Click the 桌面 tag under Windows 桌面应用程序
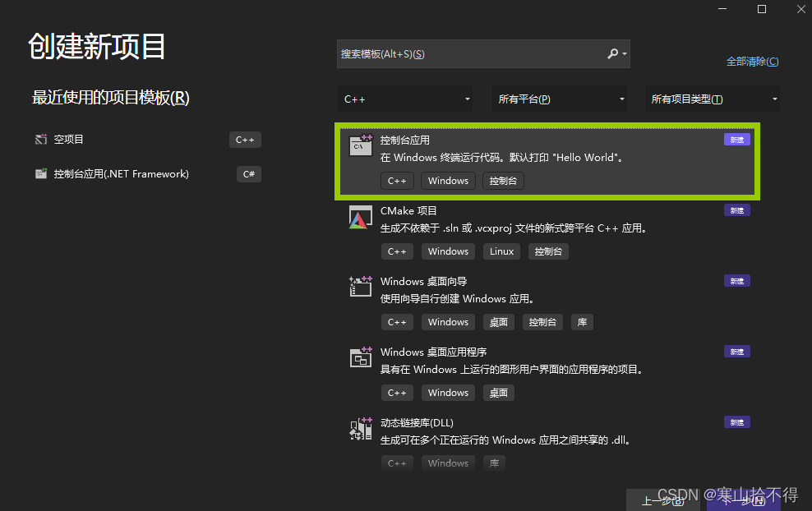This screenshot has height=511, width=812. click(x=499, y=393)
